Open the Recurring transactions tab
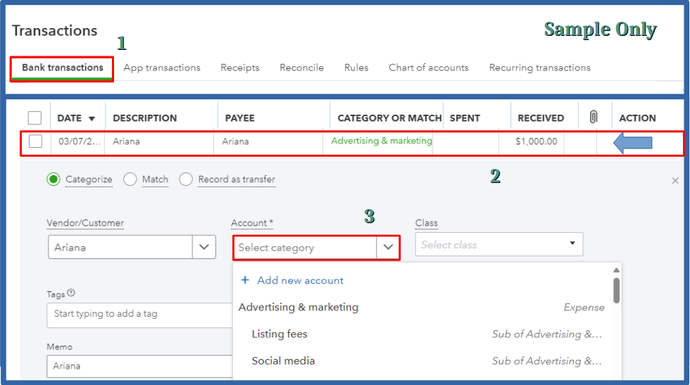Image resolution: width=690 pixels, height=385 pixels. (540, 68)
